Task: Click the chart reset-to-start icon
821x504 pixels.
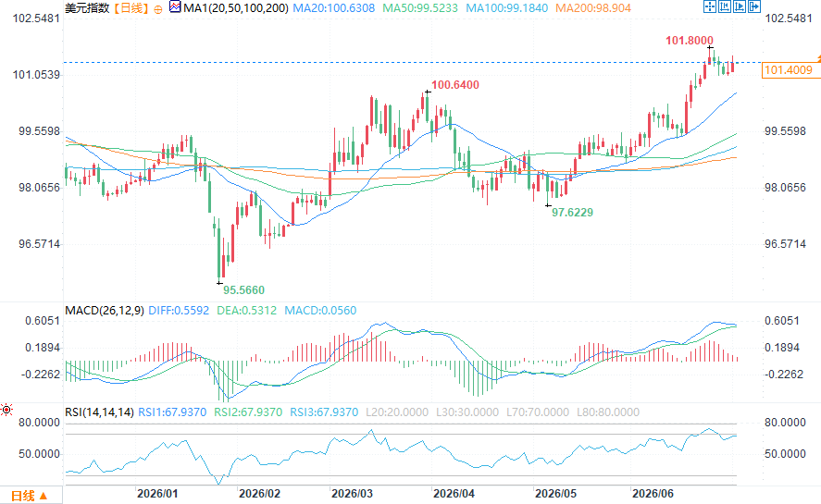Action: coord(724,6)
